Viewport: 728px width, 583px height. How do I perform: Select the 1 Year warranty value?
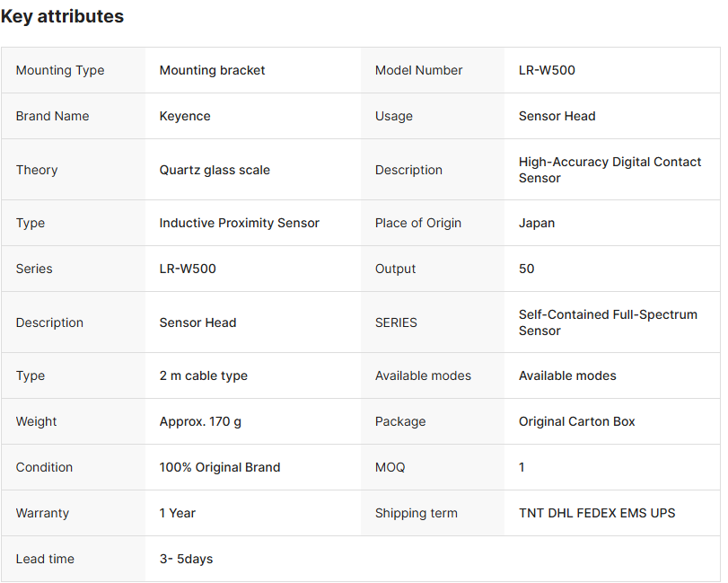coord(178,513)
